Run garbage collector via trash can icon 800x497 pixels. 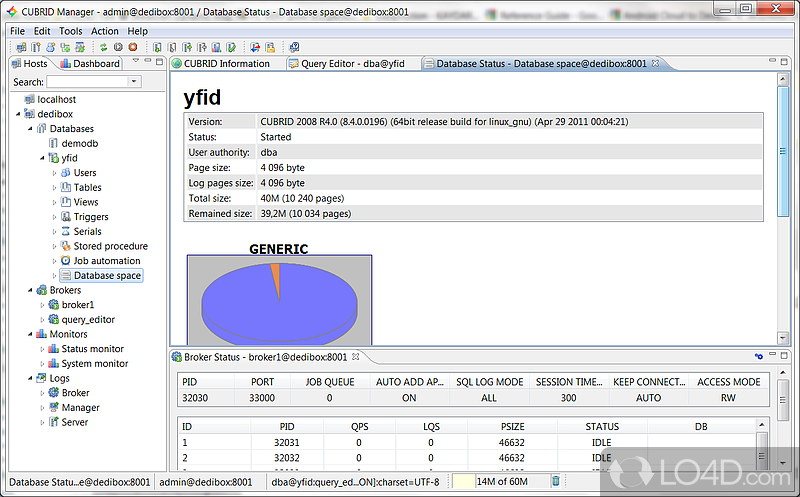point(556,481)
